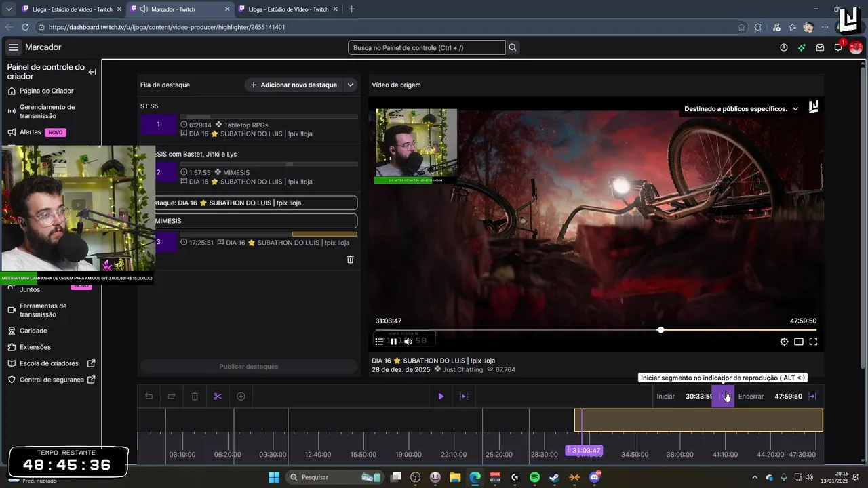The width and height of the screenshot is (868, 488).
Task: Add a new segment with plus circle
Action: (x=241, y=396)
